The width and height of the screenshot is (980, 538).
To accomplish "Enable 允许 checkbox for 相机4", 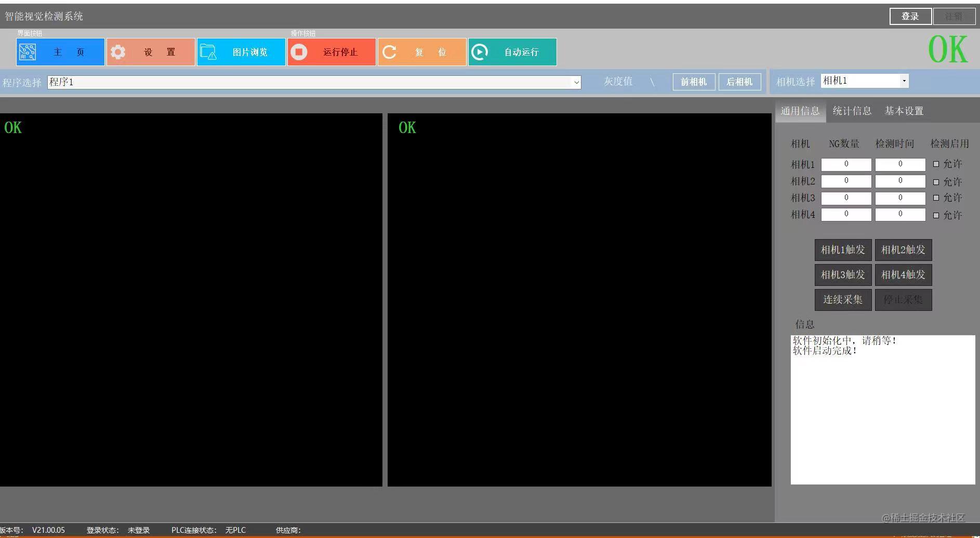I will [936, 215].
